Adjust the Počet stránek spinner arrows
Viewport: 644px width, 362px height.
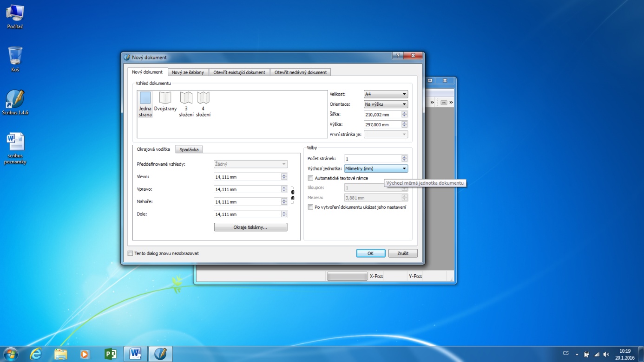click(x=404, y=159)
